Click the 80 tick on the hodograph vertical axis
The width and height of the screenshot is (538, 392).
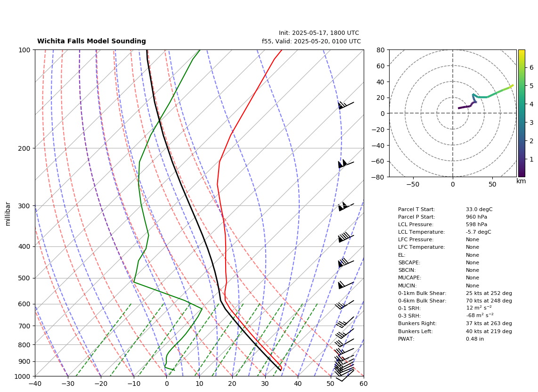coord(381,50)
